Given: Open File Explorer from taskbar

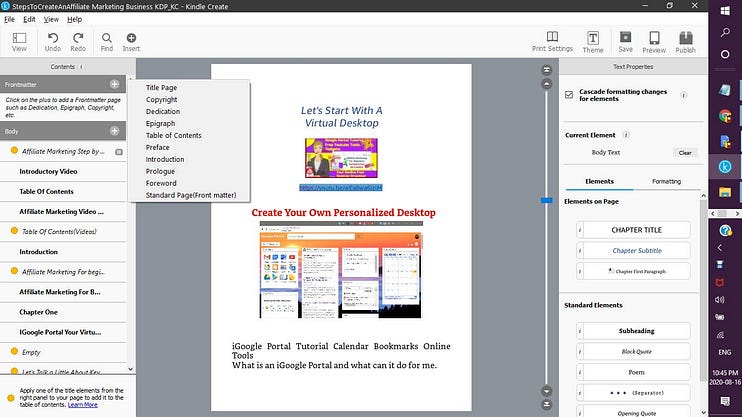Looking at the screenshot, I should pos(724,192).
